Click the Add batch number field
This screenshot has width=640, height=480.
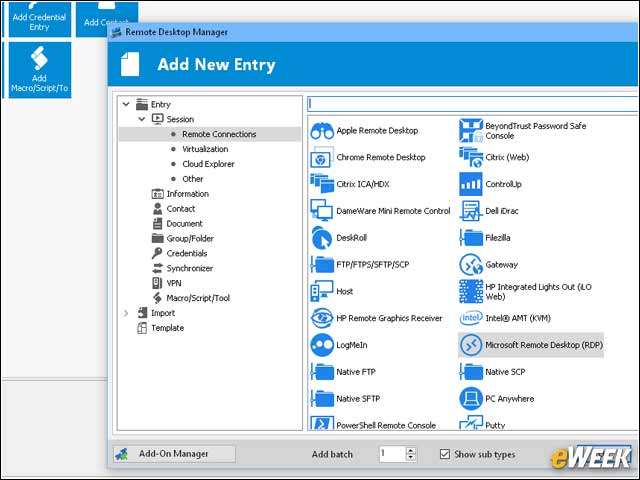[x=392, y=454]
